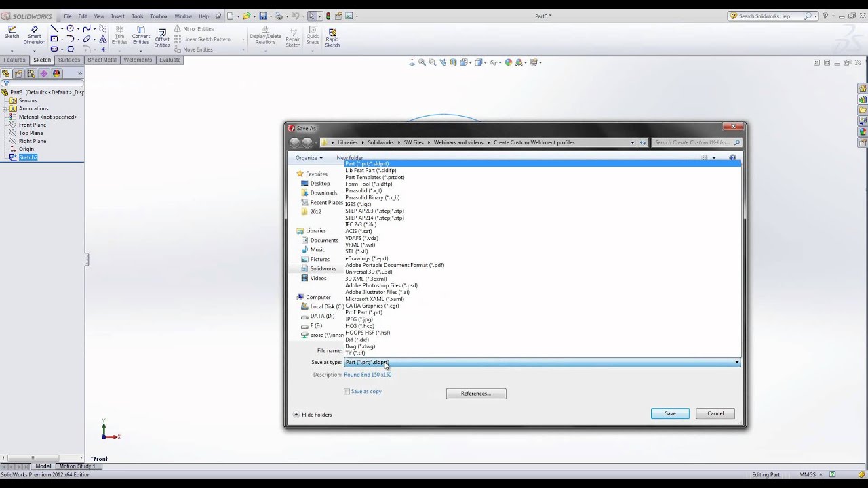The height and width of the screenshot is (488, 868).
Task: Open the Insert menu
Action: 118,16
